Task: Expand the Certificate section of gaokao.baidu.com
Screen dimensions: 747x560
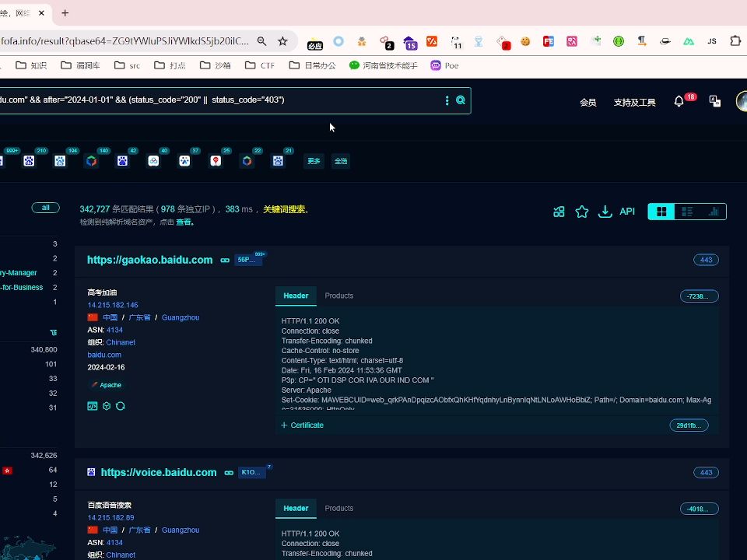Action: 302,425
